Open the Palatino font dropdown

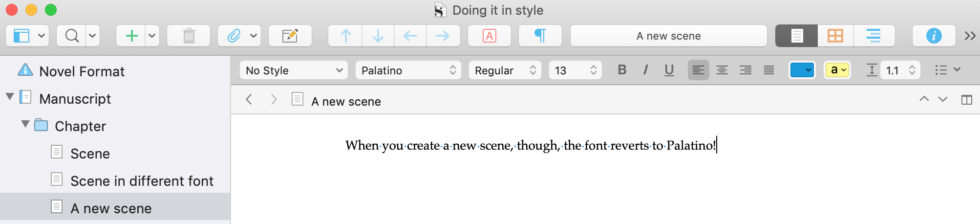point(408,70)
